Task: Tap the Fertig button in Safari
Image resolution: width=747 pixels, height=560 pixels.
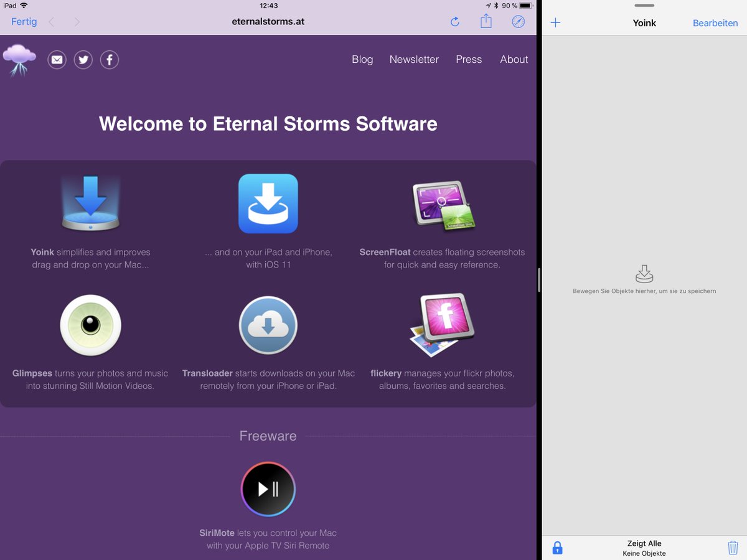Action: pos(24,22)
